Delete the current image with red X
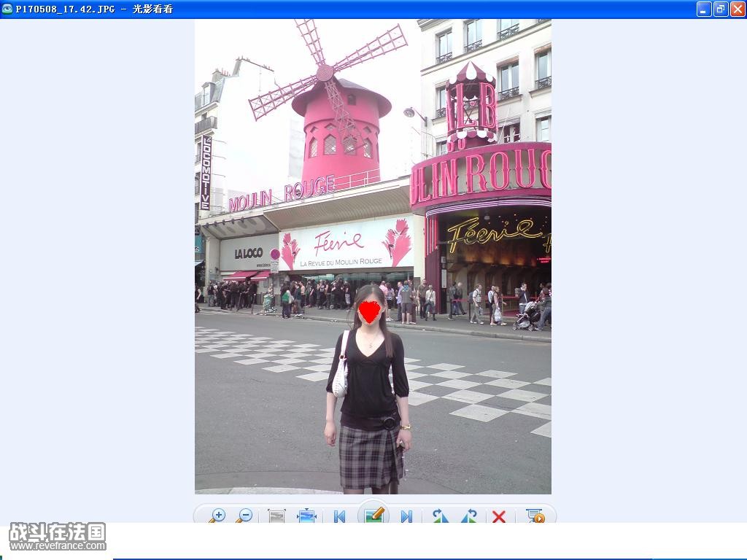 click(x=499, y=517)
